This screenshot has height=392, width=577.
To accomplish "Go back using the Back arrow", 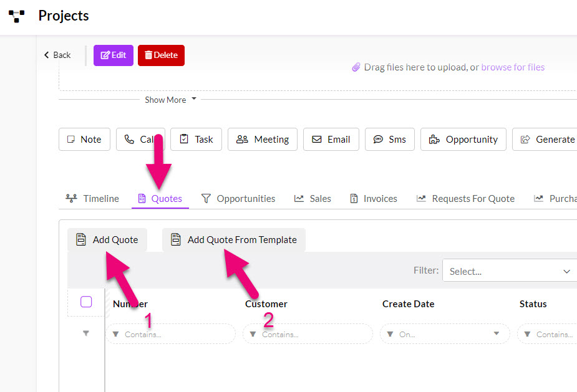I will [57, 55].
